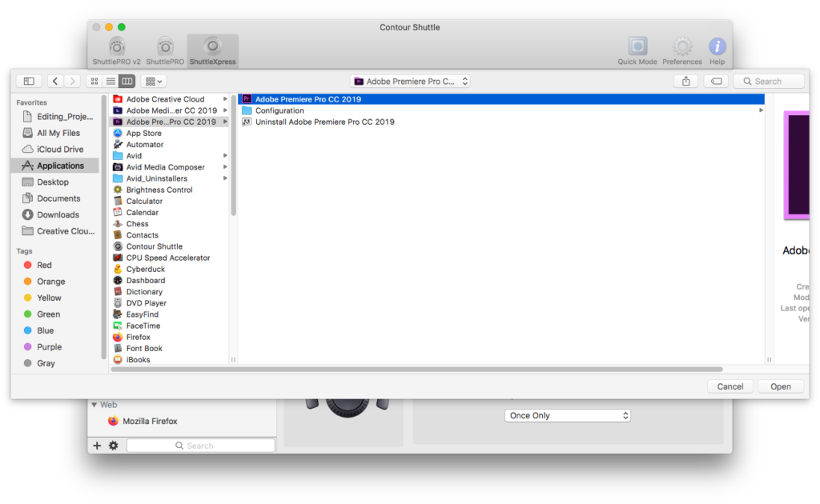Image resolution: width=820 pixels, height=504 pixels.
Task: Click the add (+) button in Contour Shuttle
Action: [x=97, y=446]
